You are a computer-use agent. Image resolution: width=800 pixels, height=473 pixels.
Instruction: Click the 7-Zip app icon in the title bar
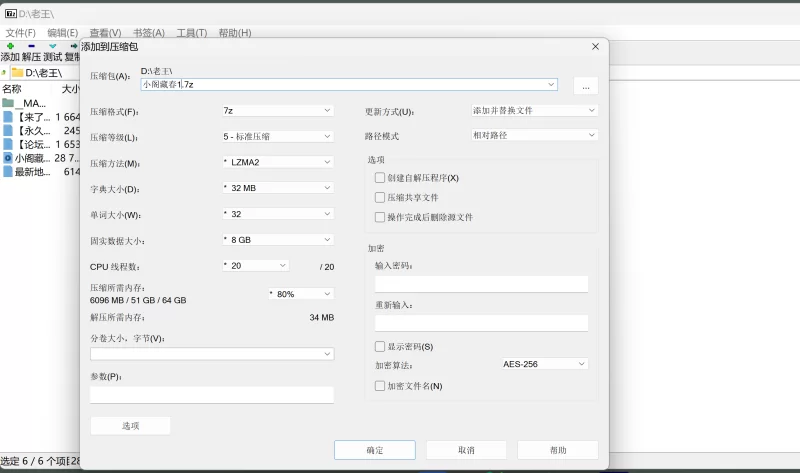tap(10, 13)
